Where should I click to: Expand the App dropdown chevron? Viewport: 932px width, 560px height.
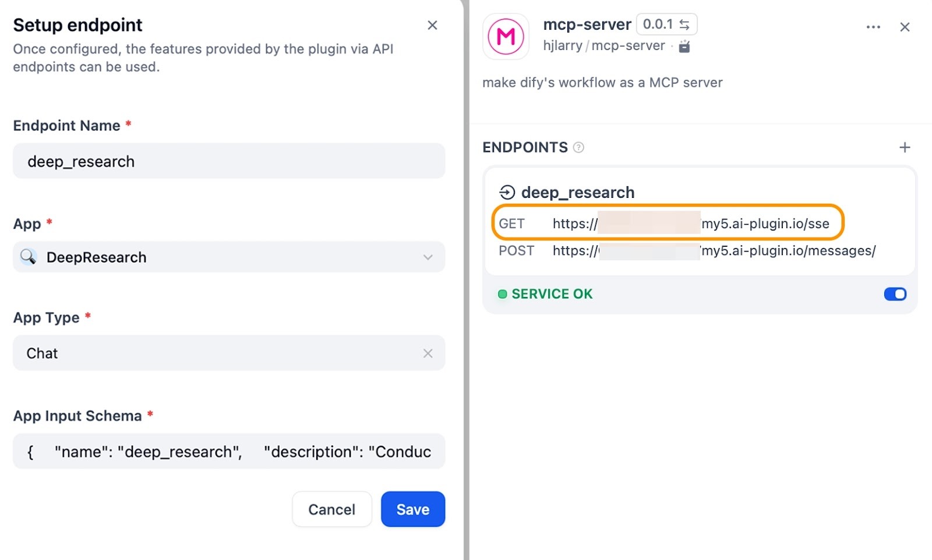(428, 257)
